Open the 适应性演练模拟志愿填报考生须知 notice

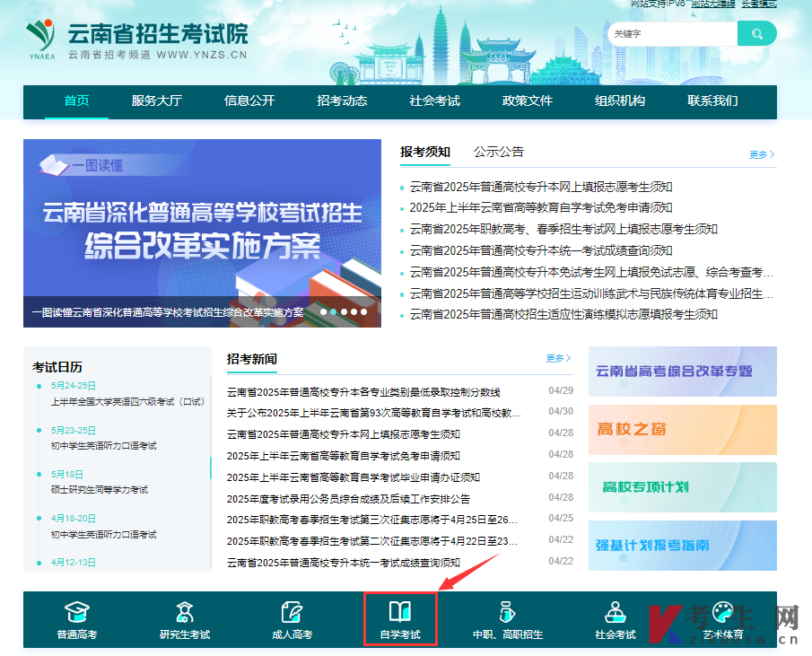point(563,314)
